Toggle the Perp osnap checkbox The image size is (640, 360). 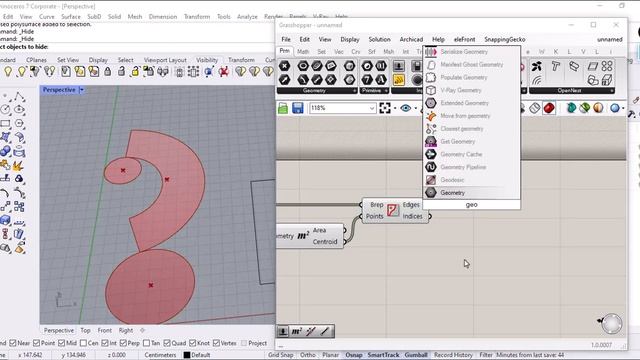point(124,343)
